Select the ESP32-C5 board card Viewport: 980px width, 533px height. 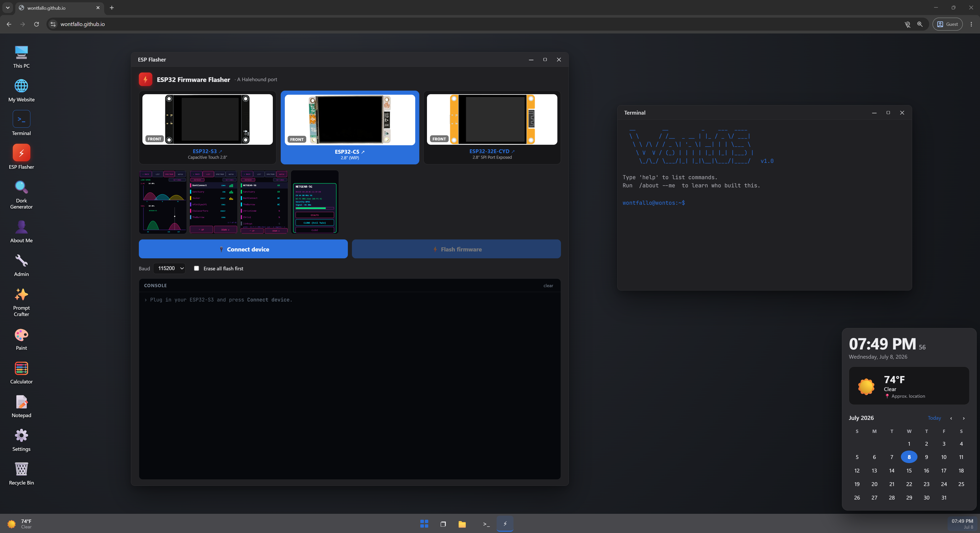pos(350,127)
